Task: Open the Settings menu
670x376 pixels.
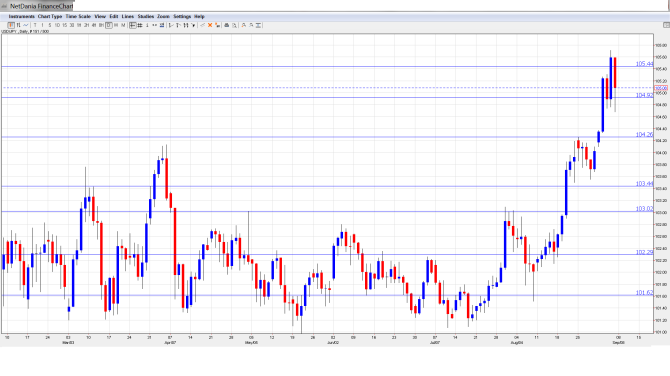Action: 182,16
